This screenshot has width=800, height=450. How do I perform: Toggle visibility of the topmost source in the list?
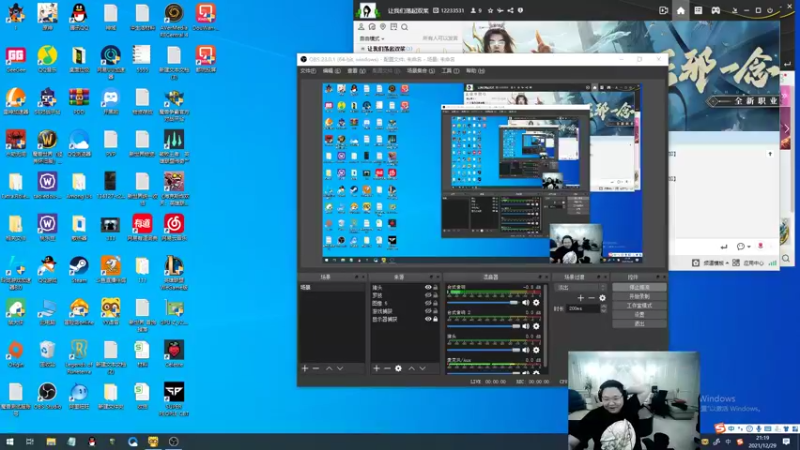(x=428, y=287)
